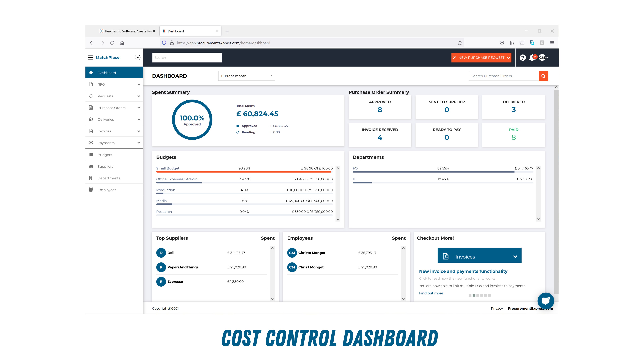
Task: Select the Christo Monget employee row
Action: (342, 253)
